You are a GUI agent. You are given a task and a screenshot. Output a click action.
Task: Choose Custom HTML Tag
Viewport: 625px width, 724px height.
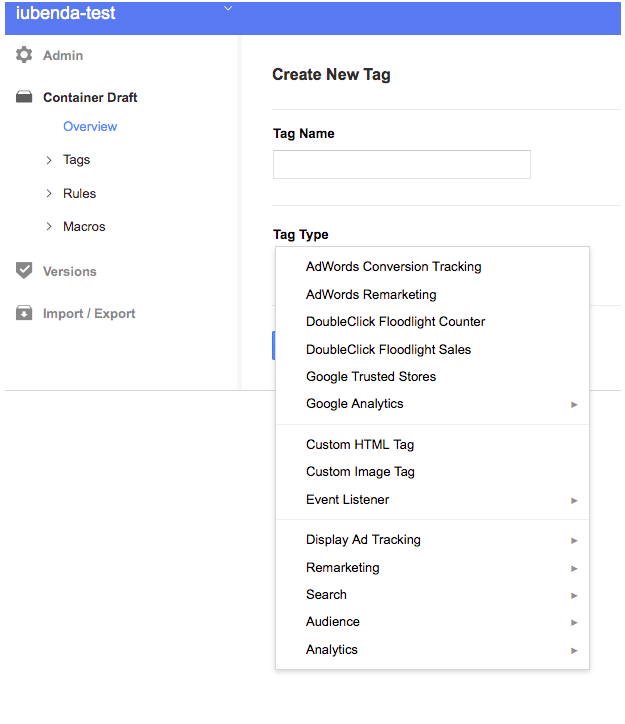pyautogui.click(x=360, y=445)
